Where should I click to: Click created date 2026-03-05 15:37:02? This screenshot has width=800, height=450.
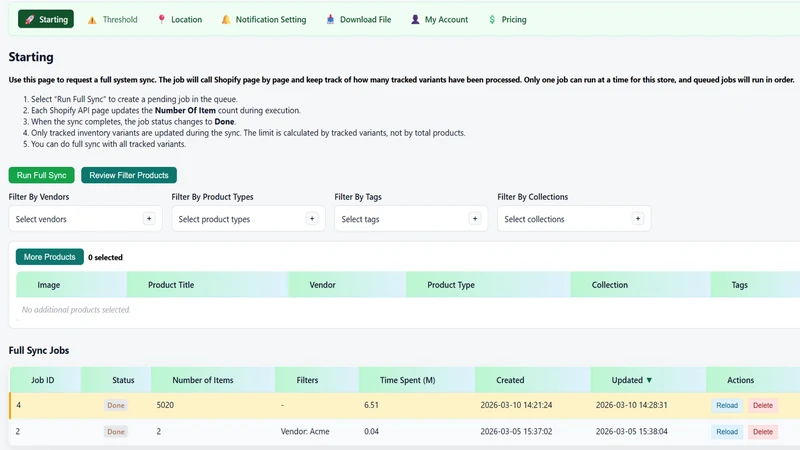tap(516, 432)
